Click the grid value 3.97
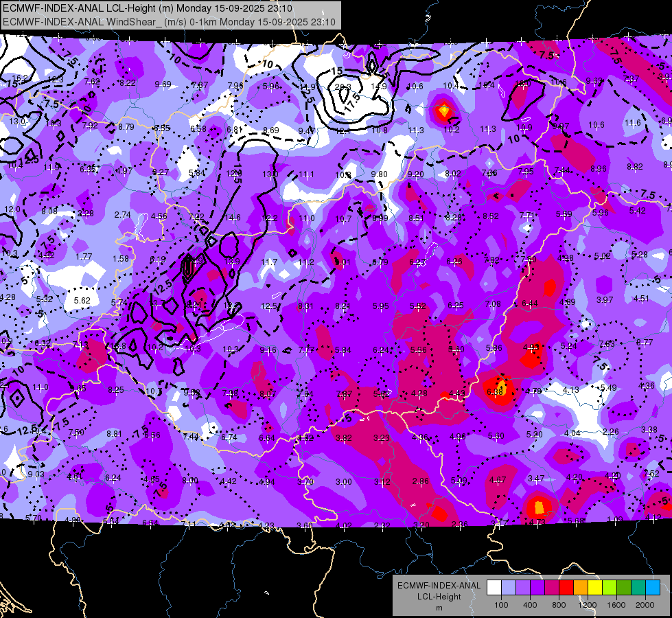Image resolution: width=672 pixels, height=618 pixels. point(605,300)
